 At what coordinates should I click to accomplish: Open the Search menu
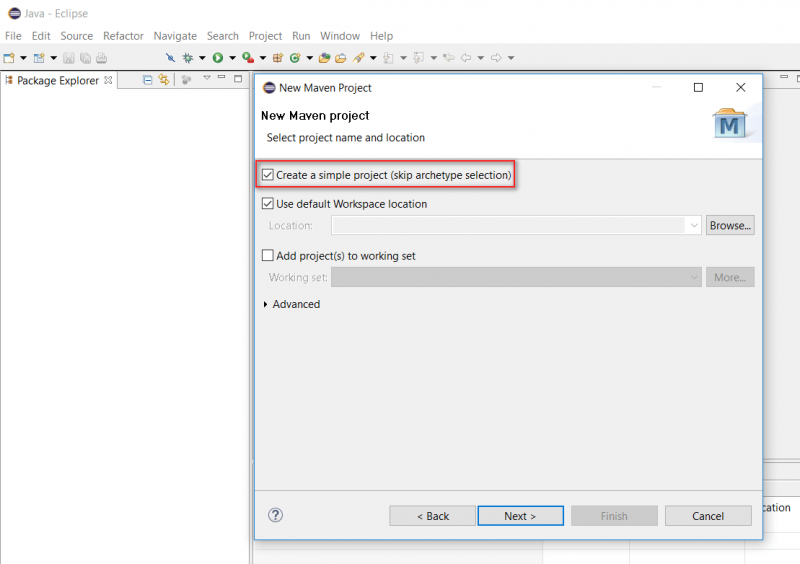(222, 36)
